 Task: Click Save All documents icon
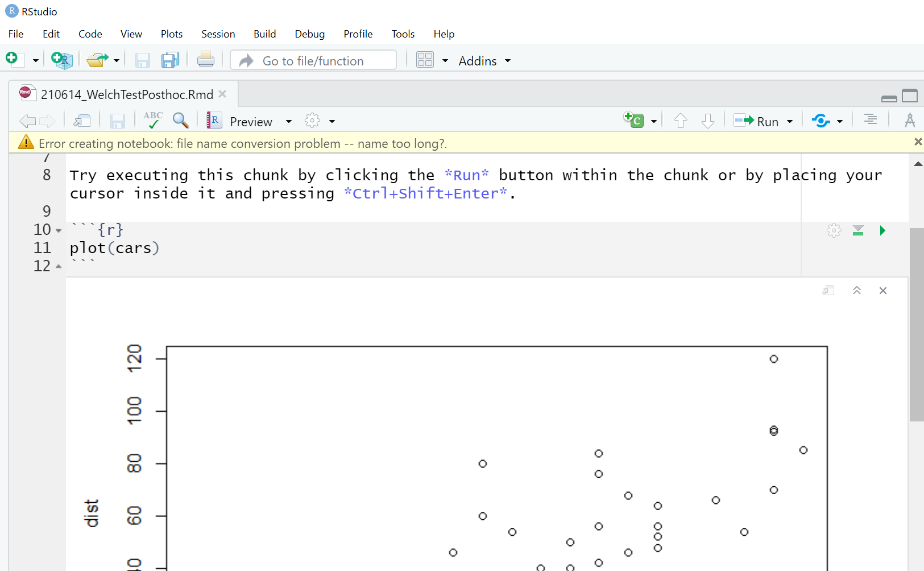point(170,60)
